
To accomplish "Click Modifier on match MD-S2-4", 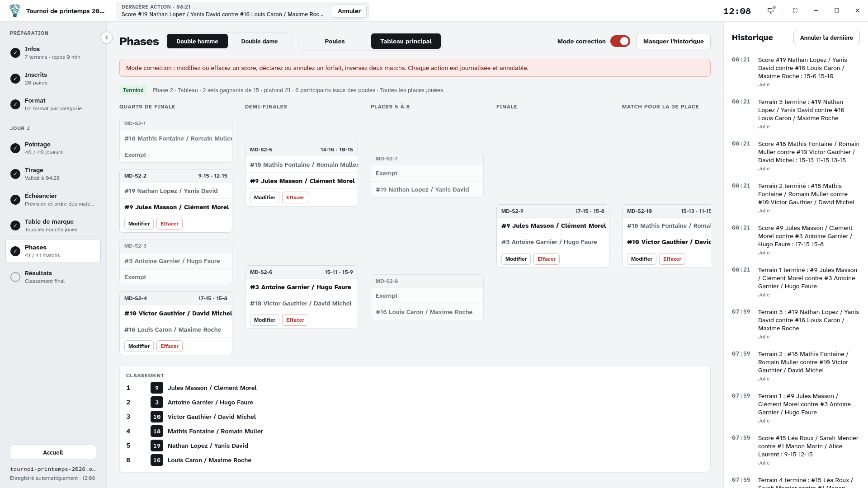I will [139, 346].
